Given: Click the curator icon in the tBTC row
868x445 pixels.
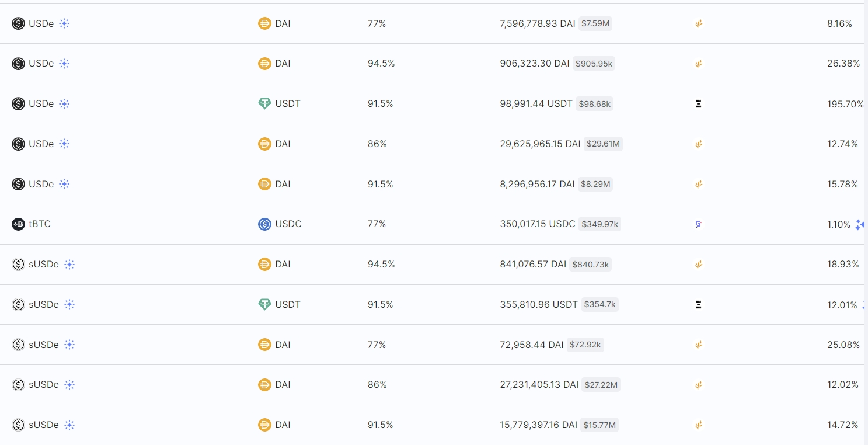Looking at the screenshot, I should tap(698, 224).
